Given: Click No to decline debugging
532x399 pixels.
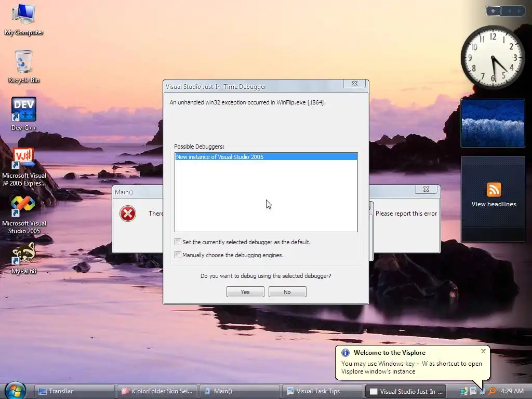Looking at the screenshot, I should pyautogui.click(x=287, y=292).
